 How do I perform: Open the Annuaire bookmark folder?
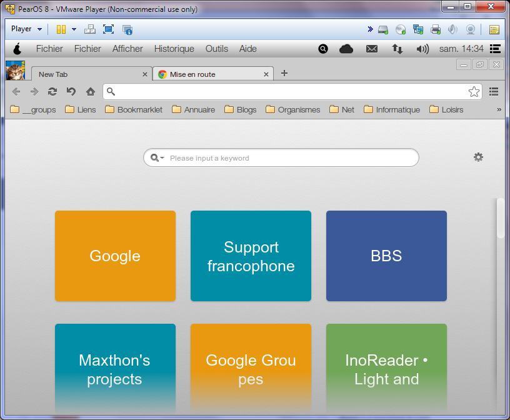coord(194,109)
